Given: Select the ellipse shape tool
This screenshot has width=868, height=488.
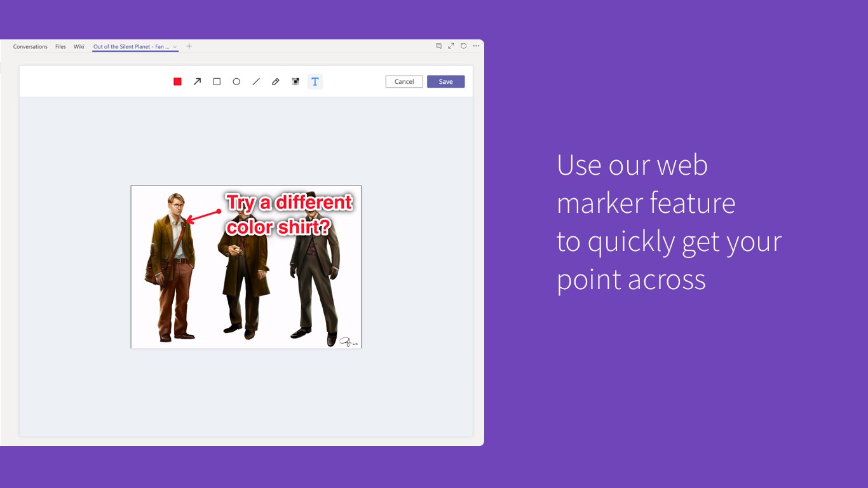Looking at the screenshot, I should [x=236, y=81].
